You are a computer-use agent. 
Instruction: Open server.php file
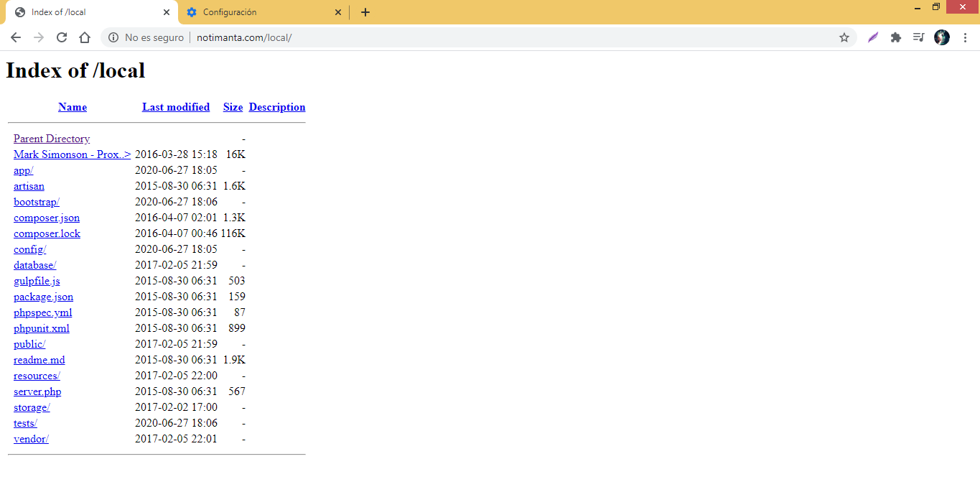pyautogui.click(x=37, y=391)
